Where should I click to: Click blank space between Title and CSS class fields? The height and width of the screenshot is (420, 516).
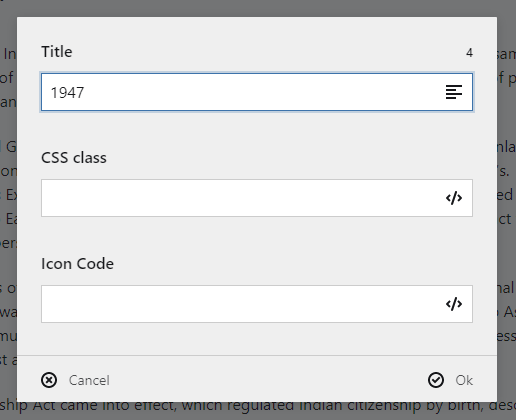click(x=257, y=130)
